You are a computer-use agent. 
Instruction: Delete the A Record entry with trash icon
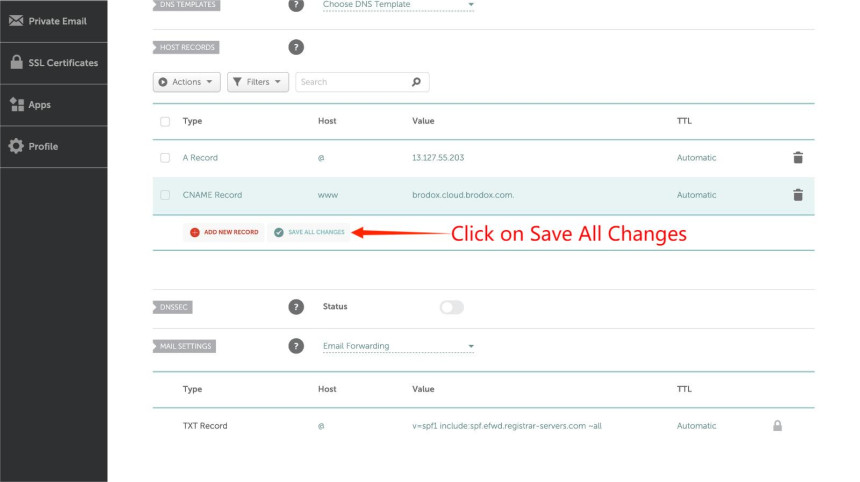point(797,158)
